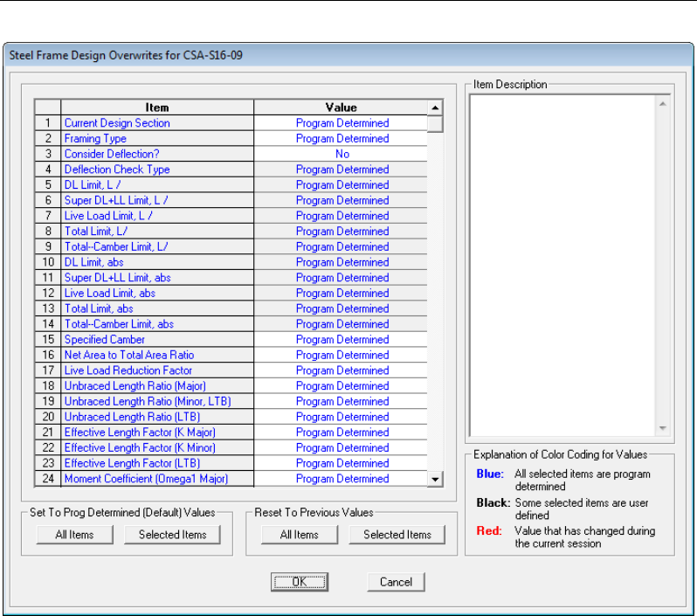Click Item Description scroll up arrow
This screenshot has height=616, width=697.
tap(662, 104)
